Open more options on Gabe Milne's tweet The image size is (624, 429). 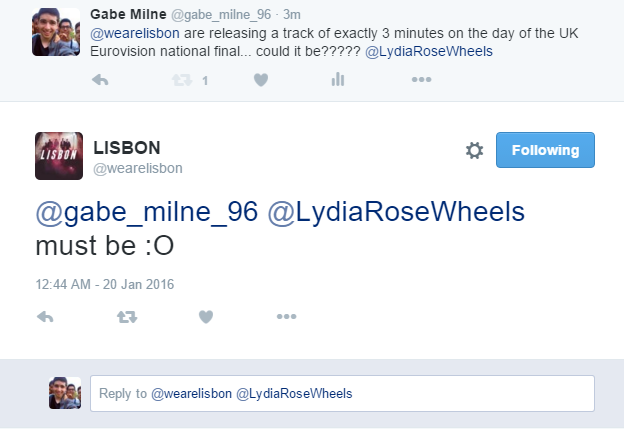click(x=421, y=80)
